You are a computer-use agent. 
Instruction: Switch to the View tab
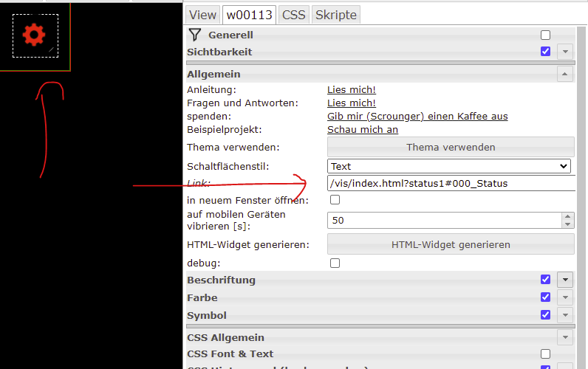[x=202, y=15]
